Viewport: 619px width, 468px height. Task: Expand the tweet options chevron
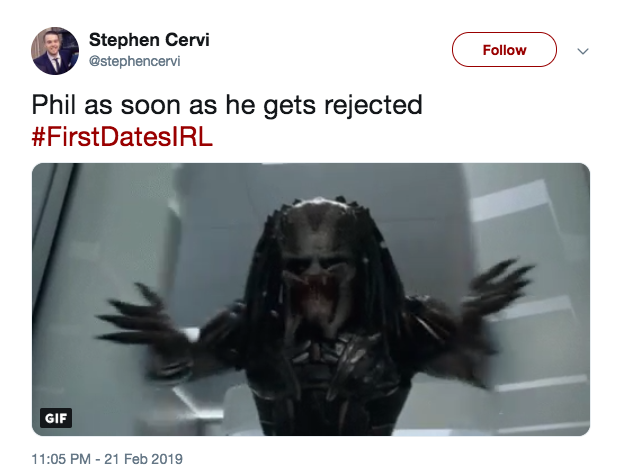(x=583, y=51)
